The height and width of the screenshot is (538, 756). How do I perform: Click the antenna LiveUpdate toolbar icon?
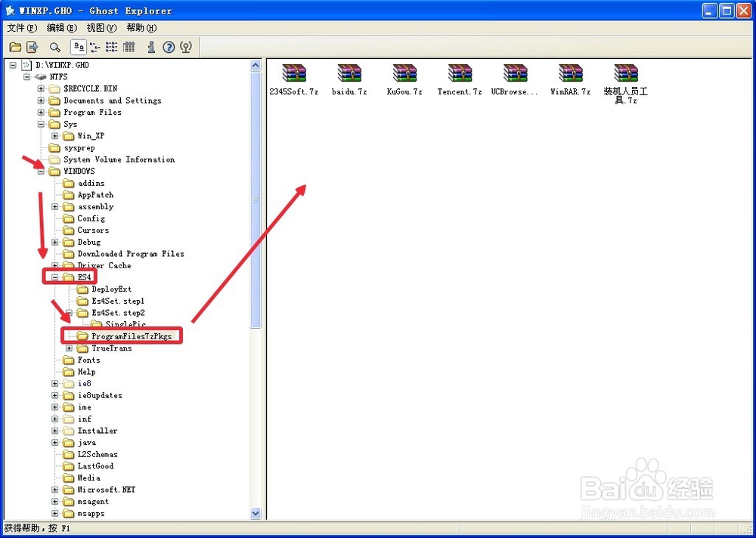tap(186, 47)
